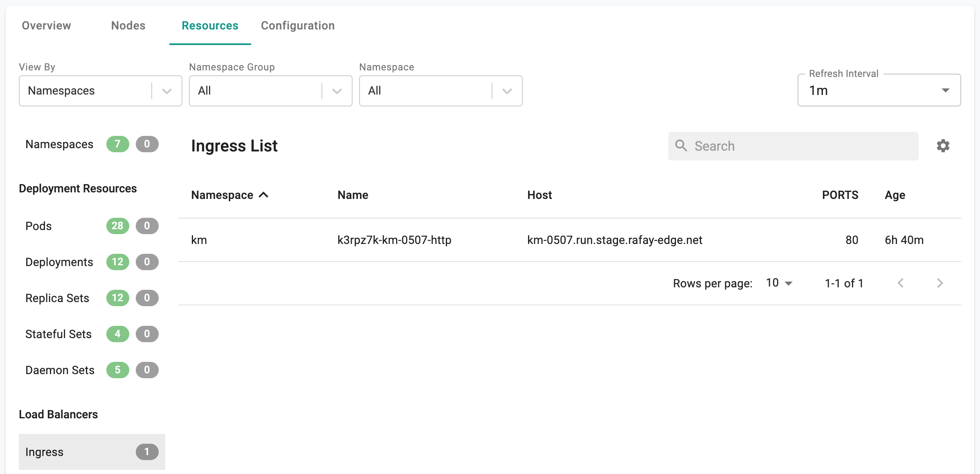
Task: Click the search magnifier icon
Action: click(x=681, y=146)
